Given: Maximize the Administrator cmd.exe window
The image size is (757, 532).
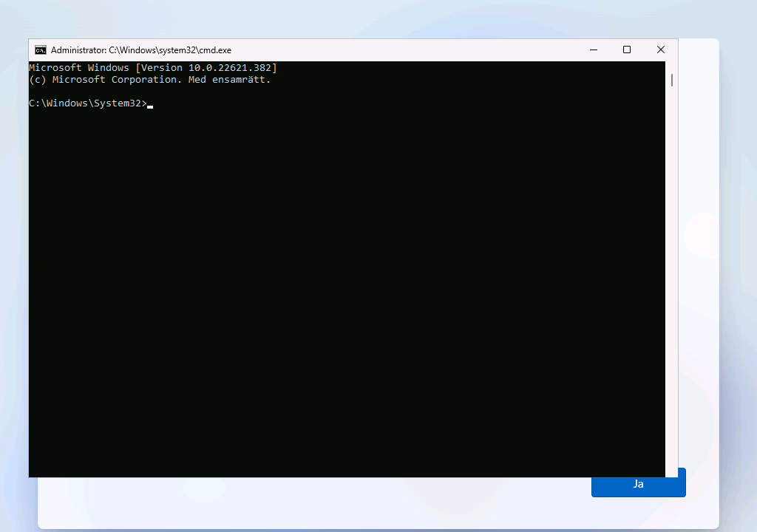Looking at the screenshot, I should click(627, 50).
